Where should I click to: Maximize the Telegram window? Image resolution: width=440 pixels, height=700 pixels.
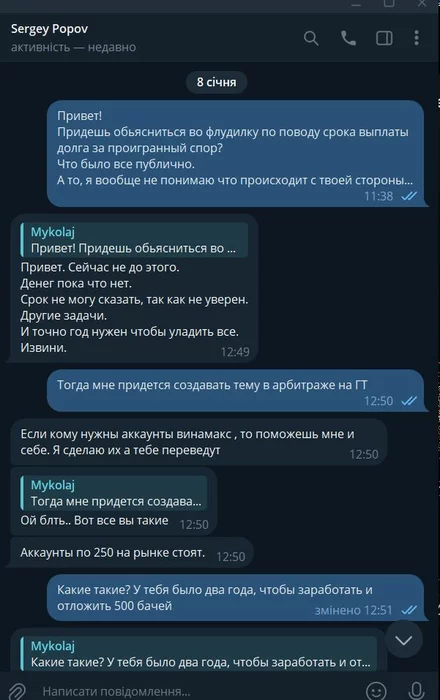389,4
